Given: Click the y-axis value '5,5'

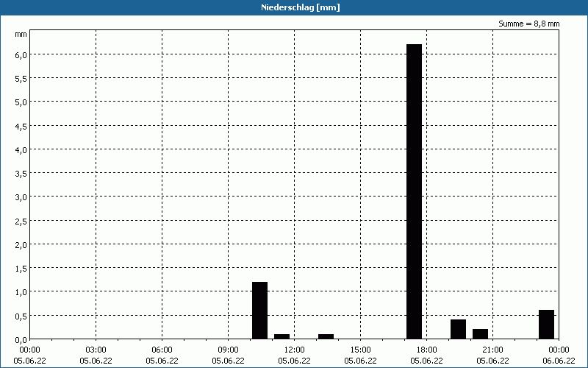Looking at the screenshot, I should [x=21, y=79].
